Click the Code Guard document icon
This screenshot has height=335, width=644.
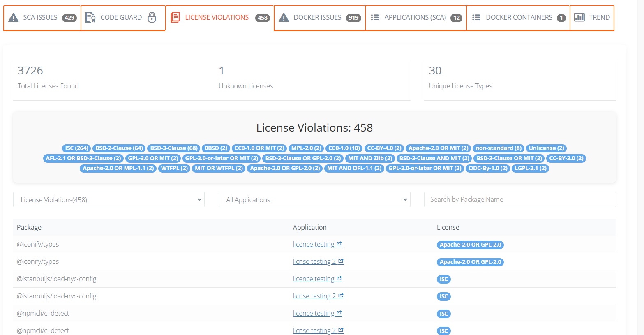pos(90,17)
